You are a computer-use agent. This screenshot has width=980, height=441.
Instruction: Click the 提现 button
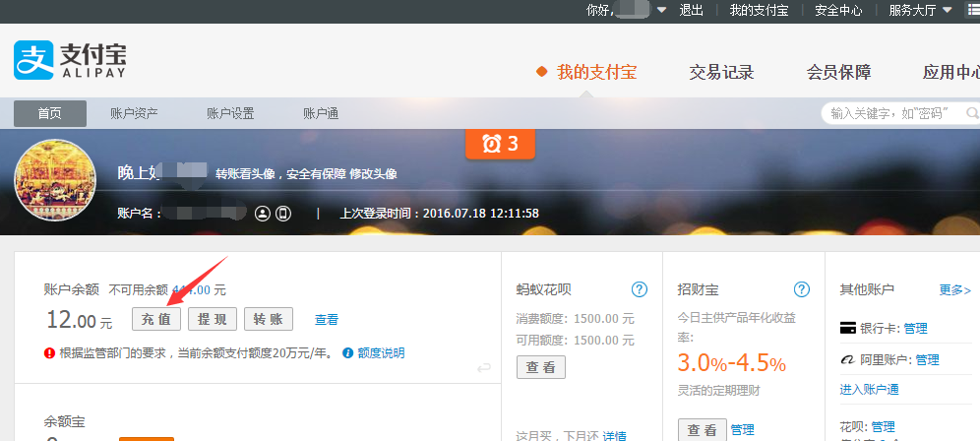213,319
